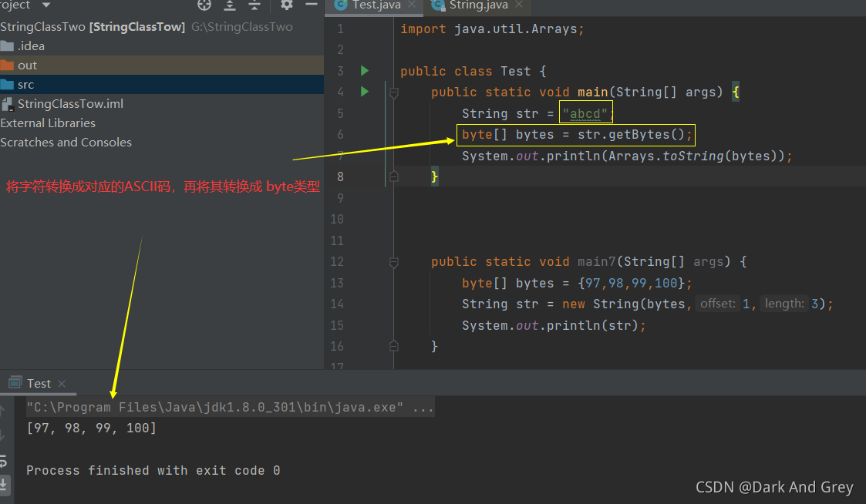The width and height of the screenshot is (866, 504).
Task: Click the up arrow in console toolbar
Action: pyautogui.click(x=2, y=411)
